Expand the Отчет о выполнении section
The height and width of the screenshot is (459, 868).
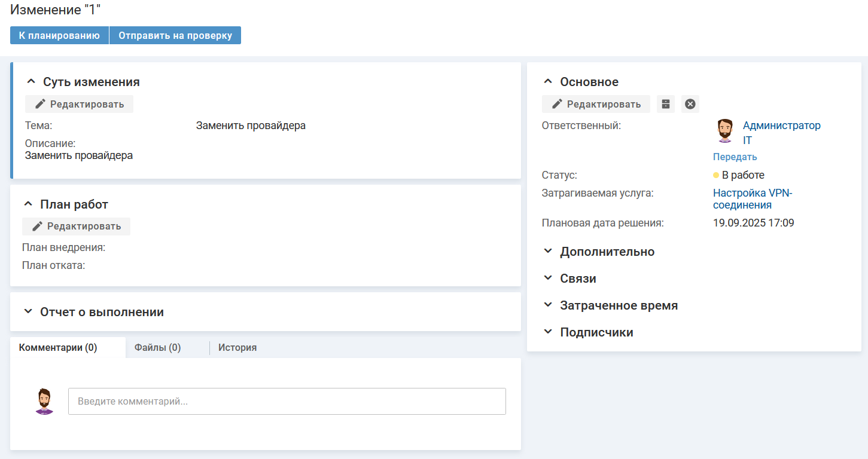pyautogui.click(x=28, y=312)
